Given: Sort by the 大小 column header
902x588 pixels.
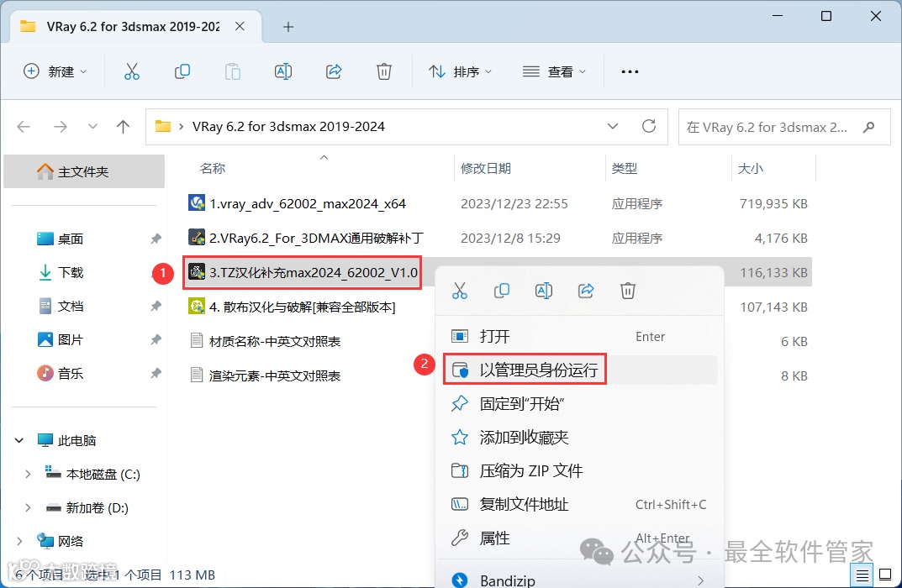Looking at the screenshot, I should [750, 168].
